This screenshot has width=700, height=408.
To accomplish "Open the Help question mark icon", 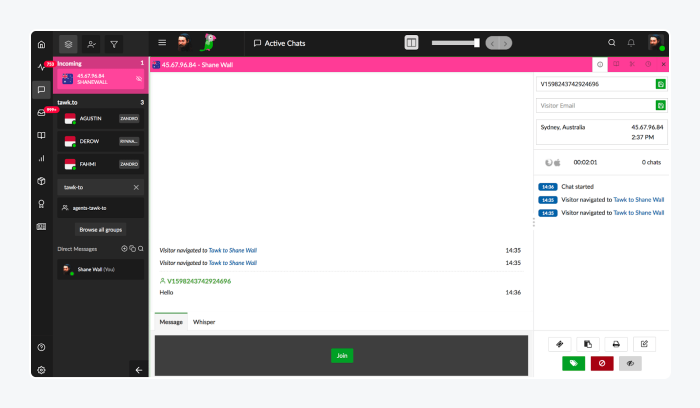I will coord(42,347).
